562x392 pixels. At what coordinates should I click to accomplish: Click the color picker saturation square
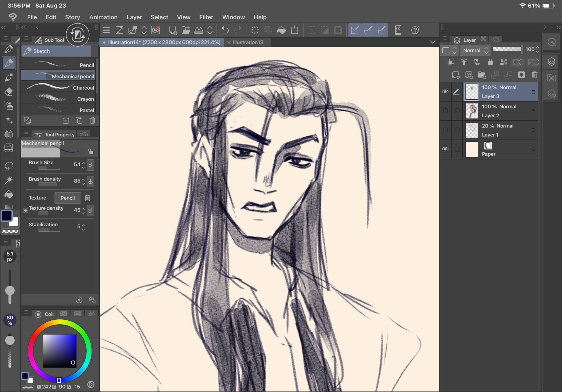click(60, 351)
